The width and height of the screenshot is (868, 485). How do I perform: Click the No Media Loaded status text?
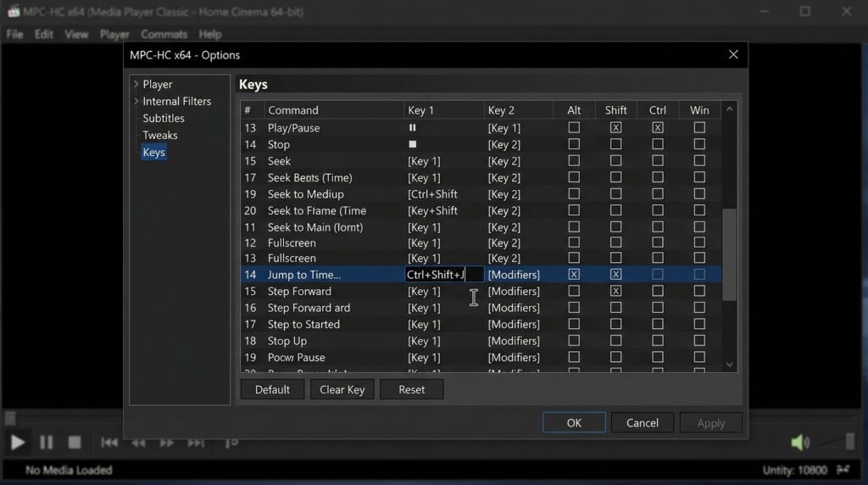[x=69, y=470]
